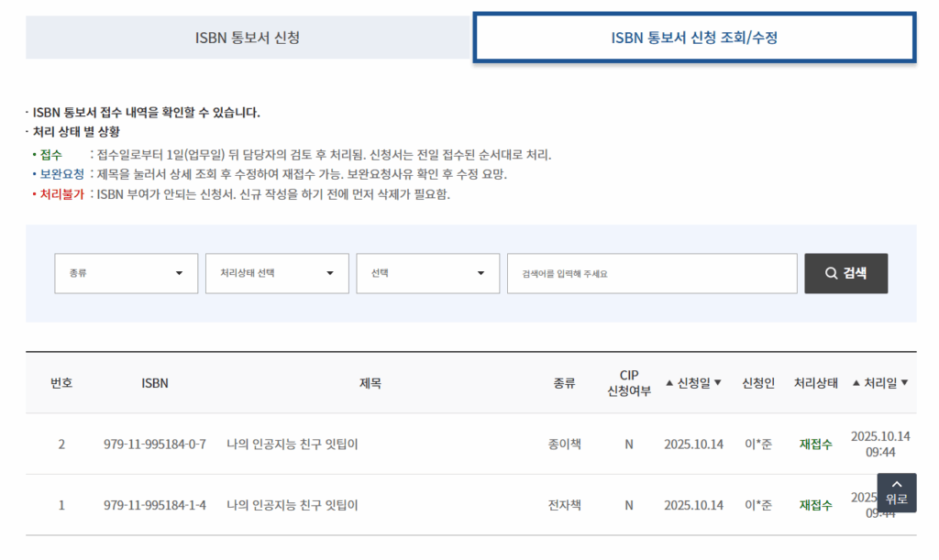The height and width of the screenshot is (560, 939).
Task: Open the 선택 search-field dropdown
Action: point(428,273)
